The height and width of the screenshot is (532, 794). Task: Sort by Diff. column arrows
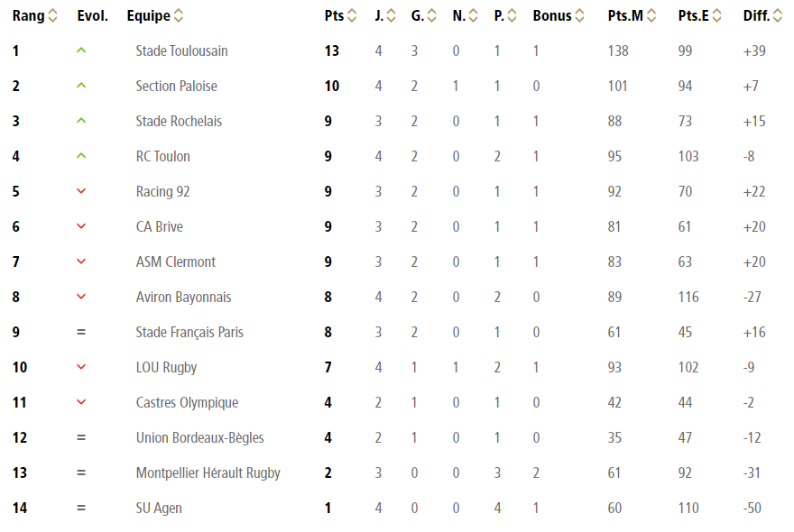point(778,16)
